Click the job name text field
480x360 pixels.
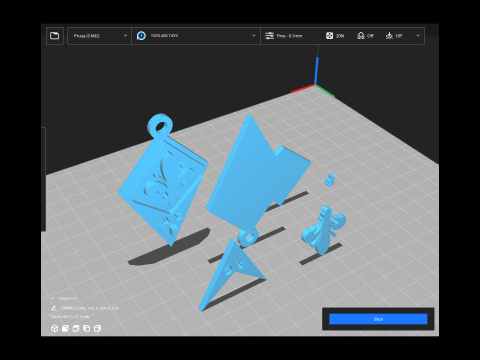[x=90, y=308]
